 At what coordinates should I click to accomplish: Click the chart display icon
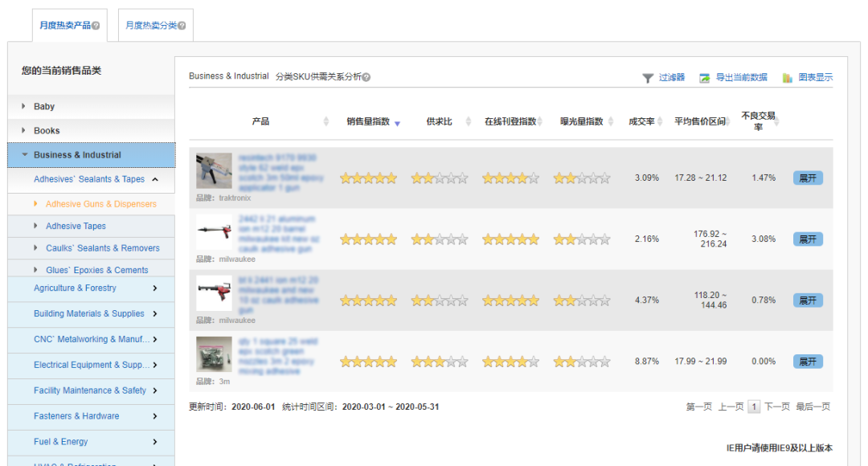(787, 78)
